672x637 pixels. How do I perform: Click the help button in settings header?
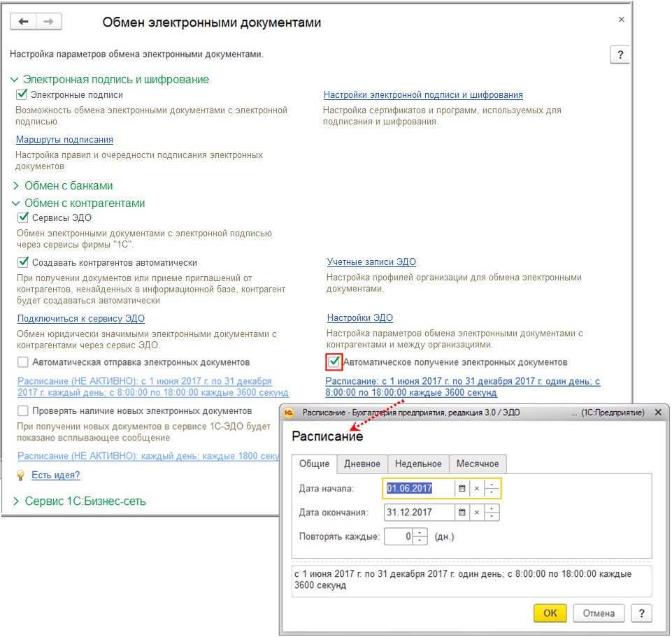pyautogui.click(x=620, y=56)
